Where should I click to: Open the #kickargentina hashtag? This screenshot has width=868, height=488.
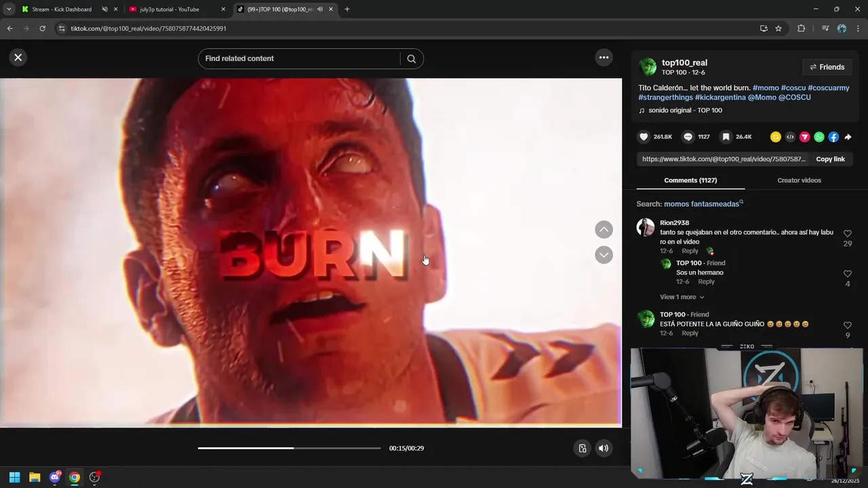click(720, 98)
